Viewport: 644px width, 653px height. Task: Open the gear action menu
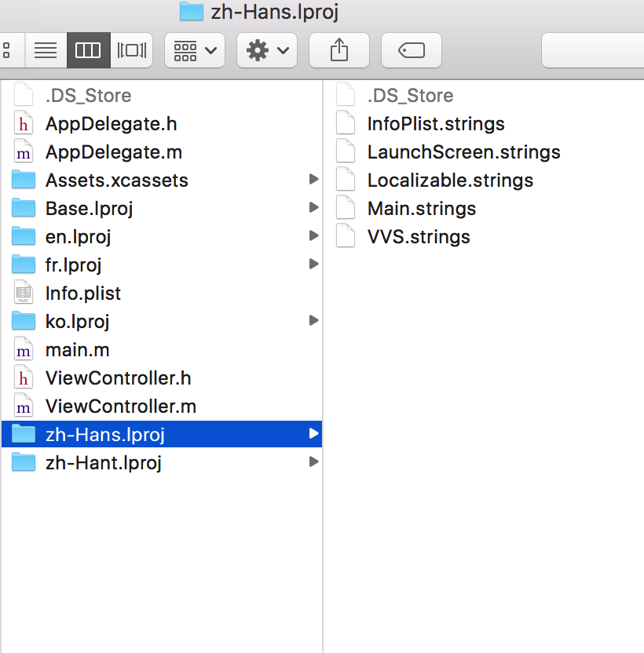point(267,50)
